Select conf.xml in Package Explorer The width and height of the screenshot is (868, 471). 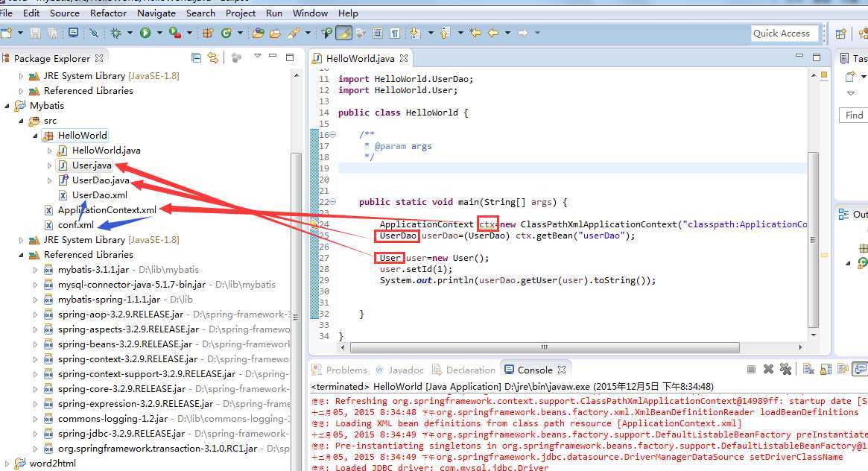click(x=76, y=225)
